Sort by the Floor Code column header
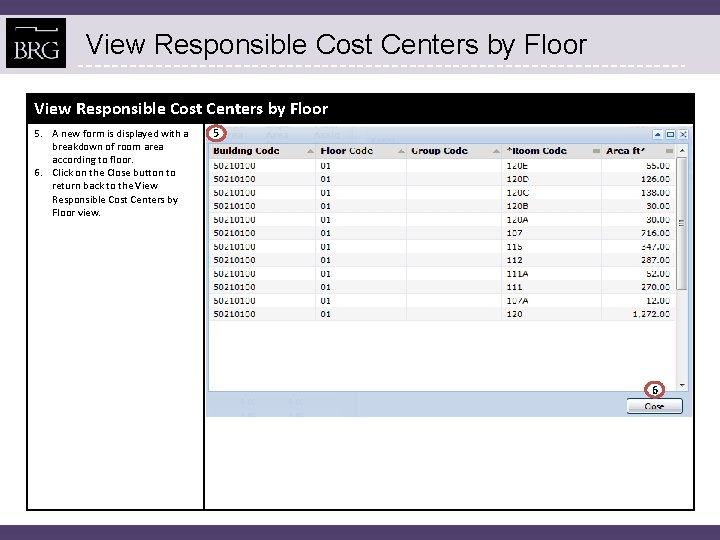Image resolution: width=720 pixels, height=540 pixels. [x=361, y=151]
